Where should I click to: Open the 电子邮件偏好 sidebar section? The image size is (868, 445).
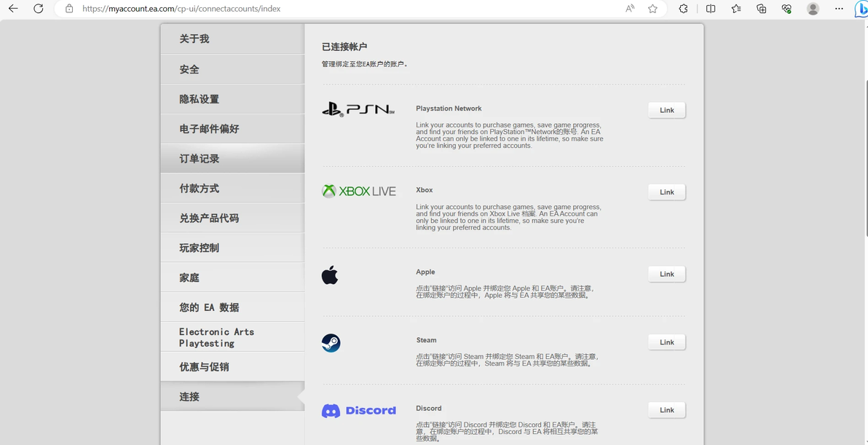point(232,129)
